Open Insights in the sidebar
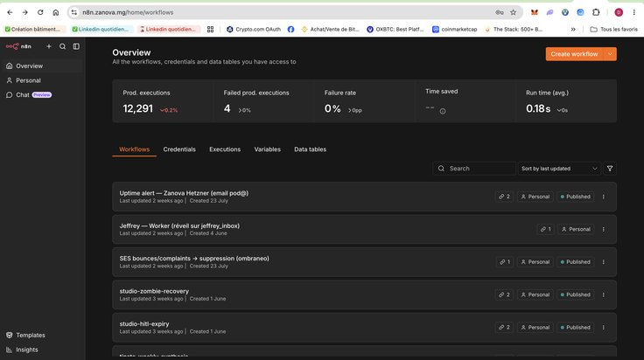The height and width of the screenshot is (360, 644). click(x=43, y=350)
